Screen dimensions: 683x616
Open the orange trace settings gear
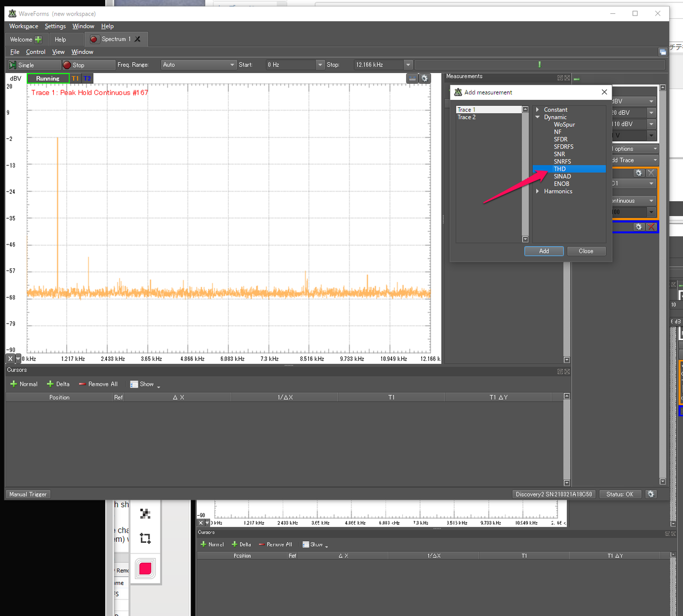[639, 173]
